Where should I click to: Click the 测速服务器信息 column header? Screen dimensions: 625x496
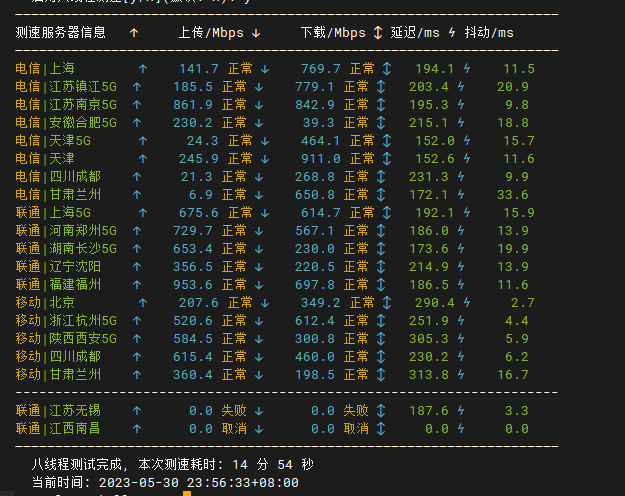pos(61,33)
